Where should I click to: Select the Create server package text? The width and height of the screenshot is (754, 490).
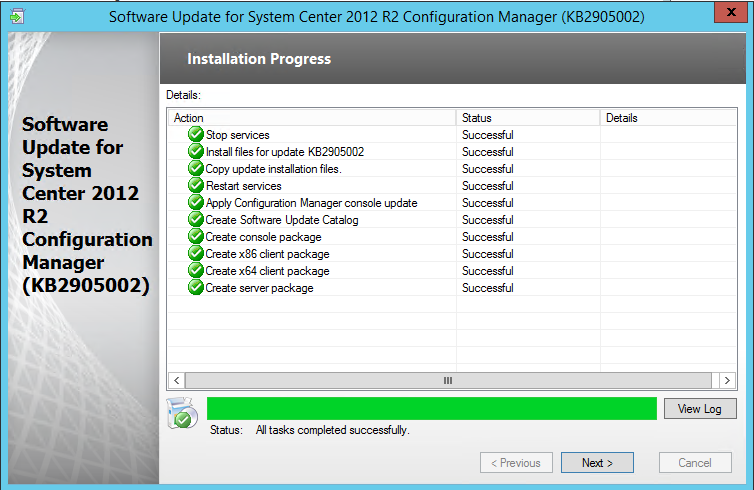(x=259, y=288)
